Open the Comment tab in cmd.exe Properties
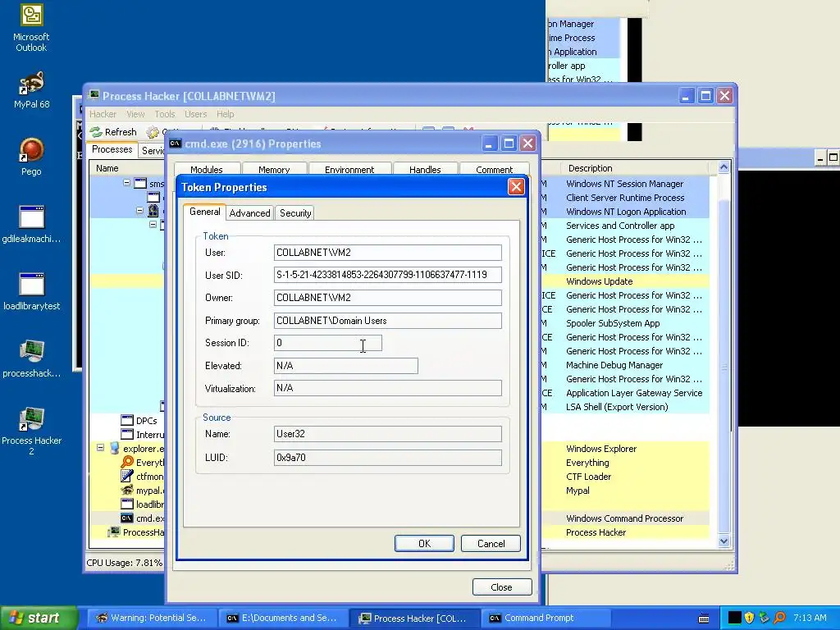The height and width of the screenshot is (630, 840). pos(494,169)
